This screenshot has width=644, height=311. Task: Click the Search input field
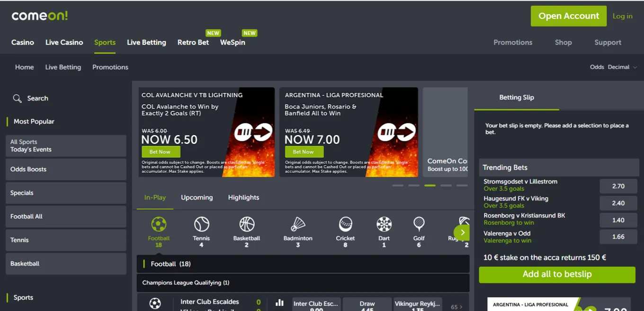pos(66,99)
